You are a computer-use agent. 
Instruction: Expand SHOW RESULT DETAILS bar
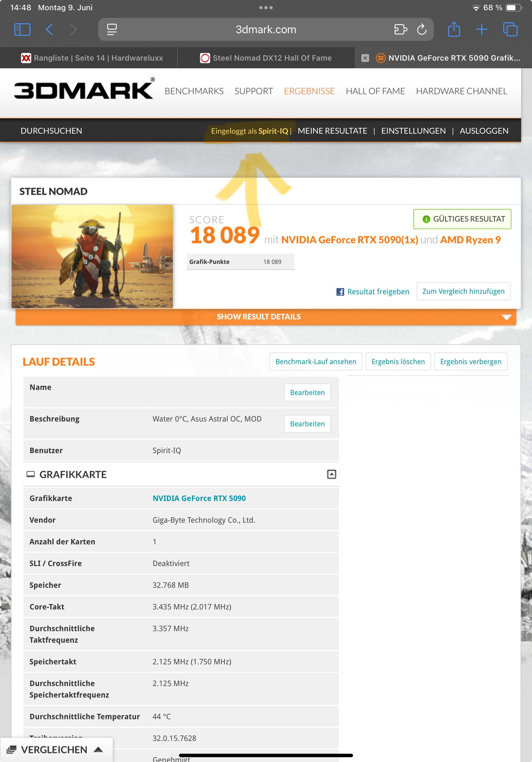coord(266,317)
